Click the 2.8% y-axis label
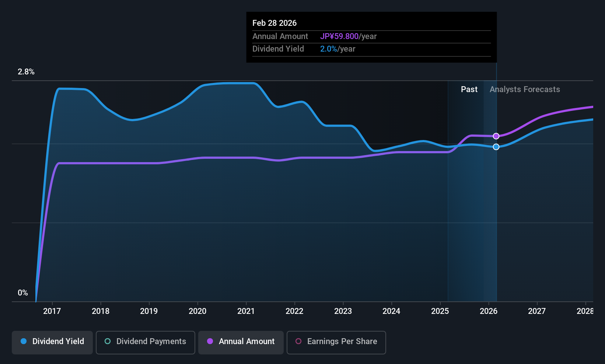 coord(26,71)
